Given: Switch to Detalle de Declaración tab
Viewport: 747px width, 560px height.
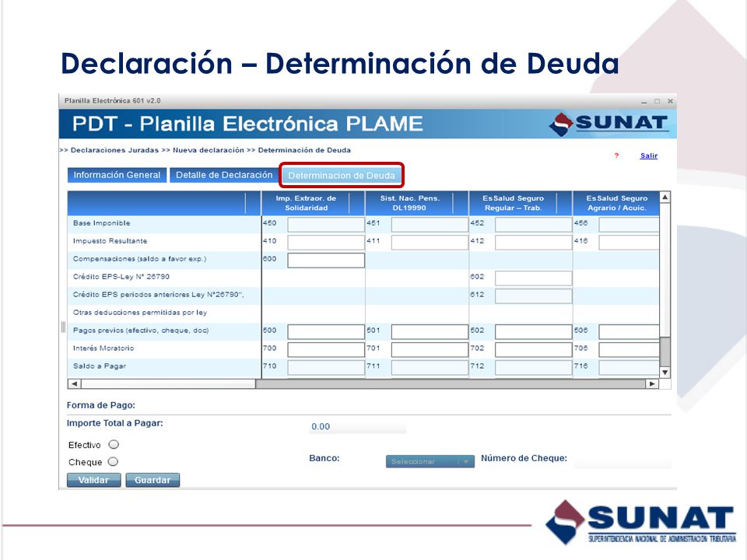Looking at the screenshot, I should click(224, 175).
